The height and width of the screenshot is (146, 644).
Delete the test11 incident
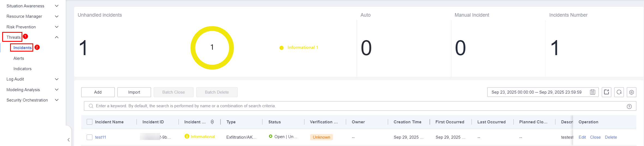click(611, 137)
